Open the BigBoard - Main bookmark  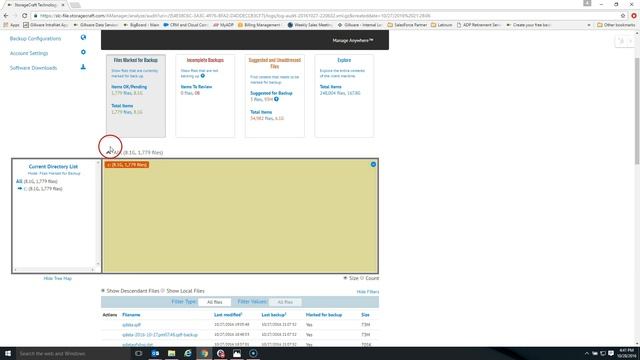tap(141, 25)
